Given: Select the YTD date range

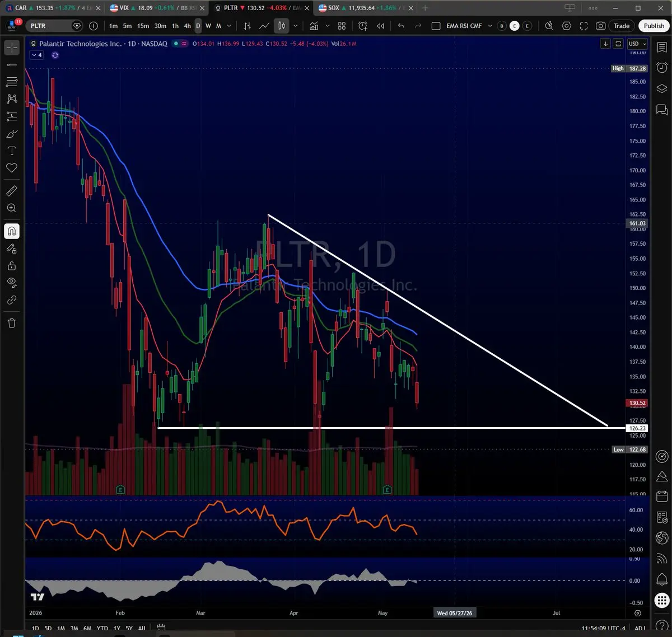Looking at the screenshot, I should click(x=102, y=628).
